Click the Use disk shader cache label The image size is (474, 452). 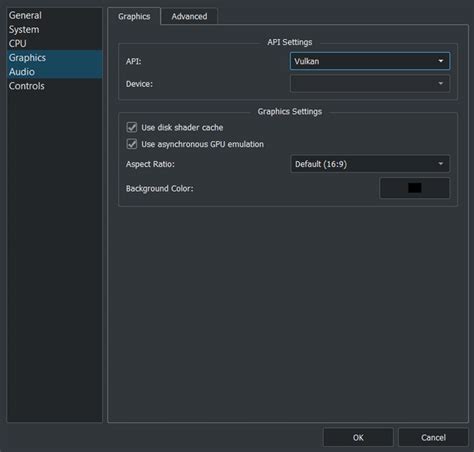[182, 127]
